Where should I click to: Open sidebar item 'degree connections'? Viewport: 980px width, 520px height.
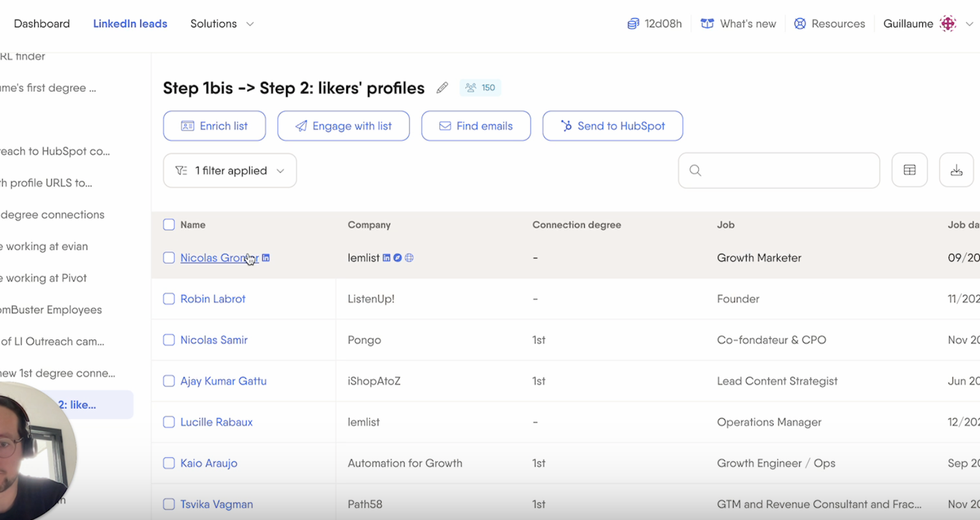click(x=52, y=215)
